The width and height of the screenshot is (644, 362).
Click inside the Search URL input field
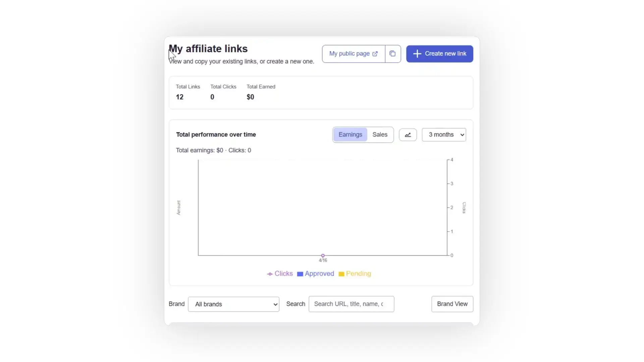(351, 304)
